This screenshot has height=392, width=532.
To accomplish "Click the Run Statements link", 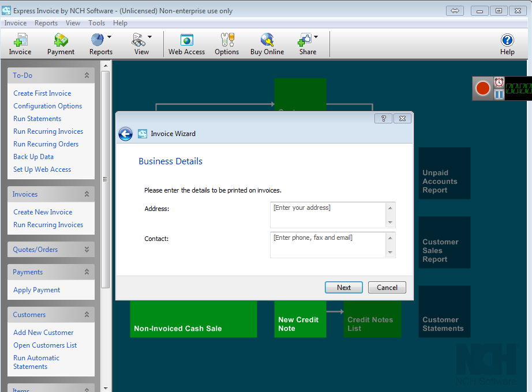I will pos(38,119).
